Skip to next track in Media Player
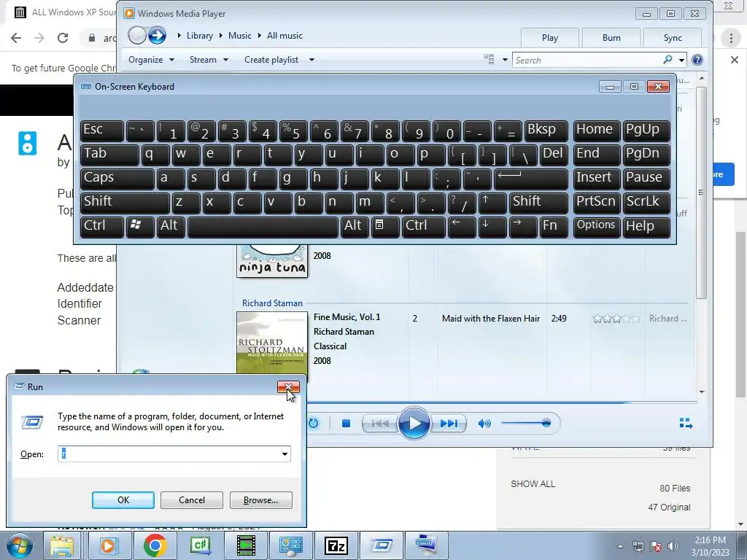This screenshot has width=747, height=560. pyautogui.click(x=448, y=424)
